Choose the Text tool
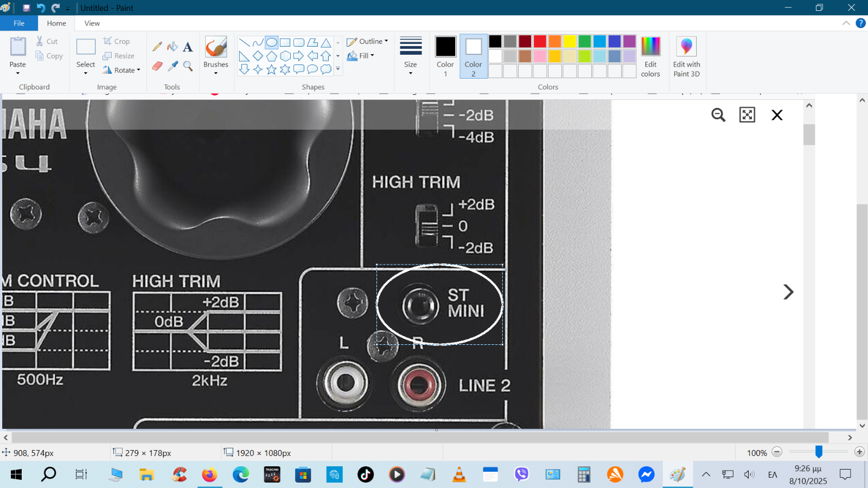Image resolution: width=868 pixels, height=488 pixels. click(x=188, y=47)
